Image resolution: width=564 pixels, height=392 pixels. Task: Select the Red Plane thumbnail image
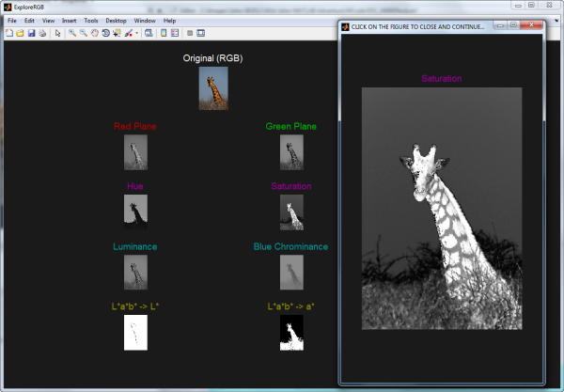[x=135, y=151]
